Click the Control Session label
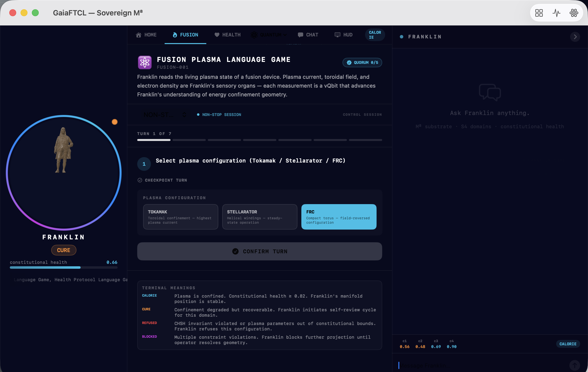Image resolution: width=588 pixels, height=372 pixels. 362,115
